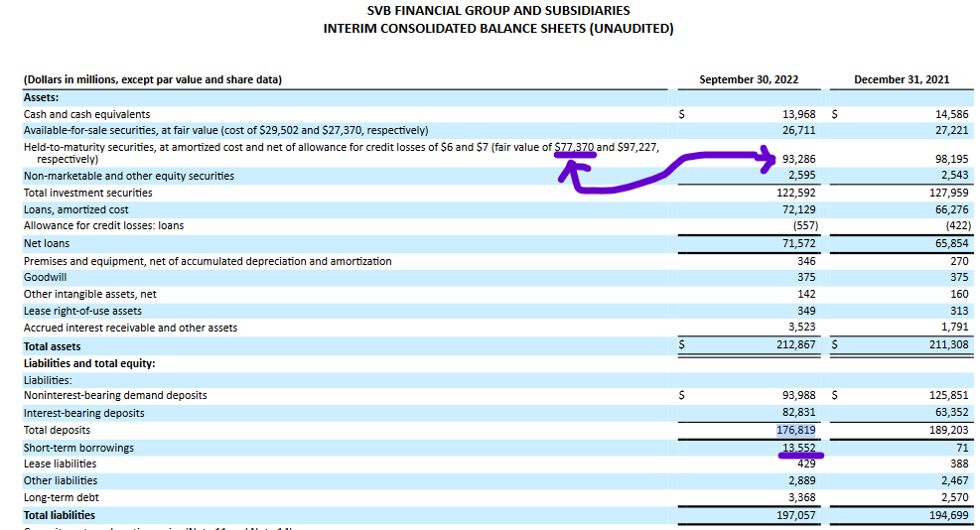Click the right-of-use value 349

807,311
